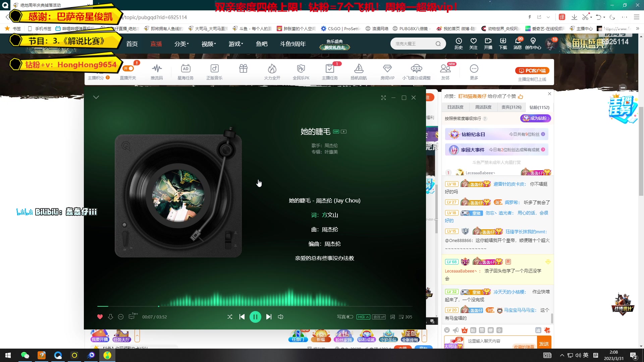Open 推流码 stream key tool
This screenshot has width=644, height=362.
tap(157, 72)
